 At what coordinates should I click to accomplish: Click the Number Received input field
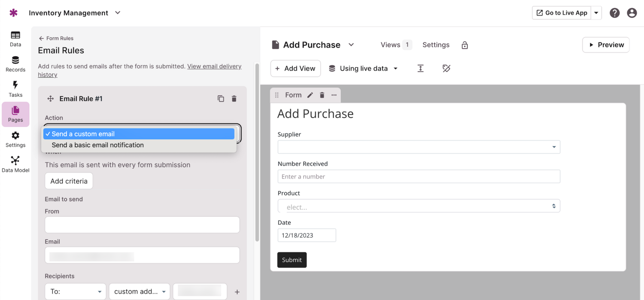click(x=419, y=176)
